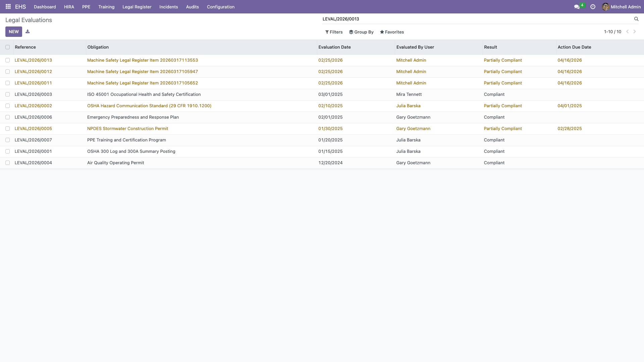Tick the select-all header checkbox
Viewport: 644px width, 362px height.
(7, 47)
